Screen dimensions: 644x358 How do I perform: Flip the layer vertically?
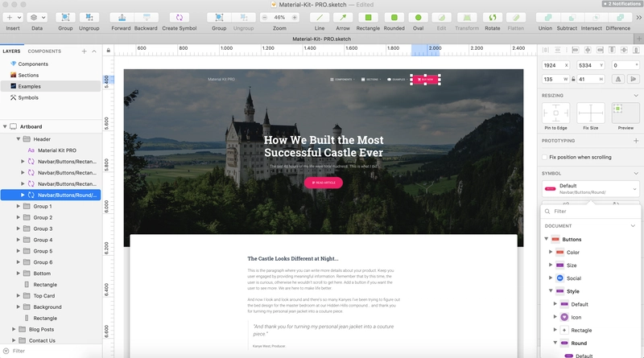(634, 79)
